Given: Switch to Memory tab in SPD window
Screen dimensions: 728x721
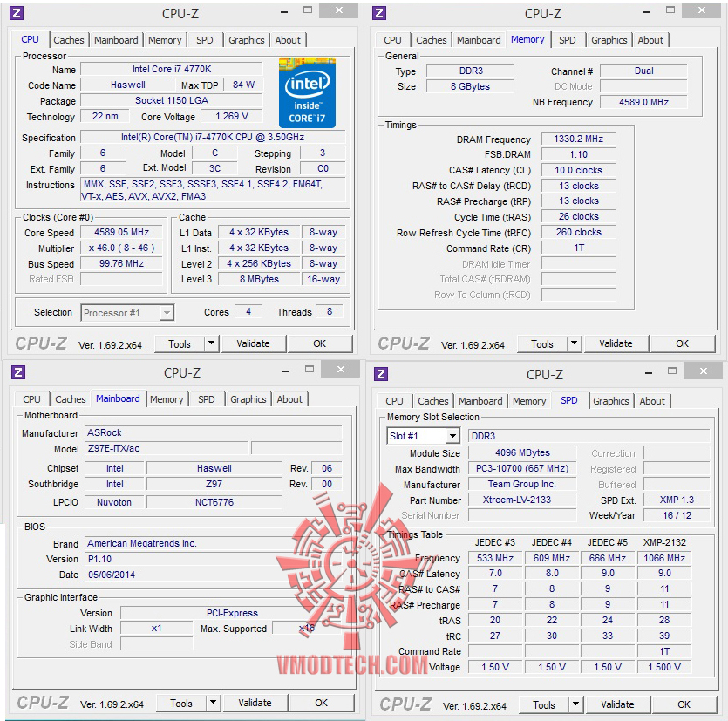Looking at the screenshot, I should (x=529, y=401).
